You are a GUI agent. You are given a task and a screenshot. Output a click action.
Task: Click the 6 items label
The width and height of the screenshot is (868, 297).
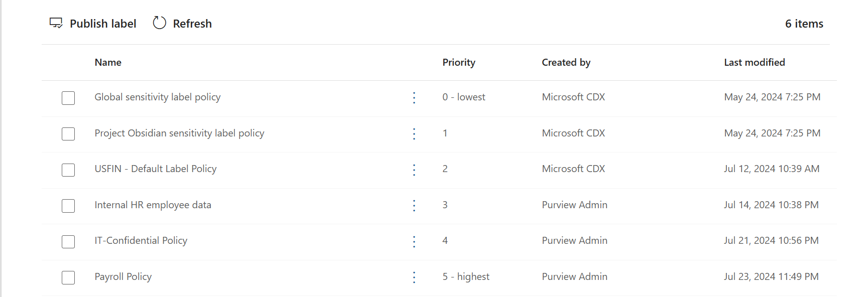[804, 23]
